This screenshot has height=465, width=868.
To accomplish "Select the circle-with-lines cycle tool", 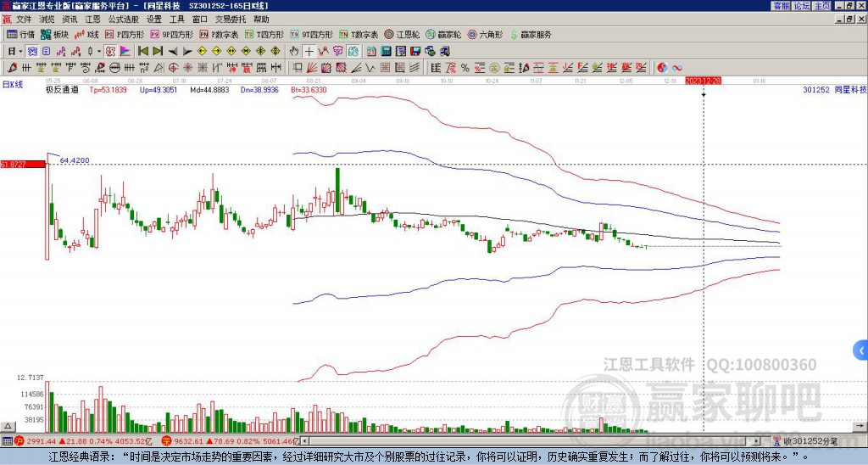I will click(115, 68).
